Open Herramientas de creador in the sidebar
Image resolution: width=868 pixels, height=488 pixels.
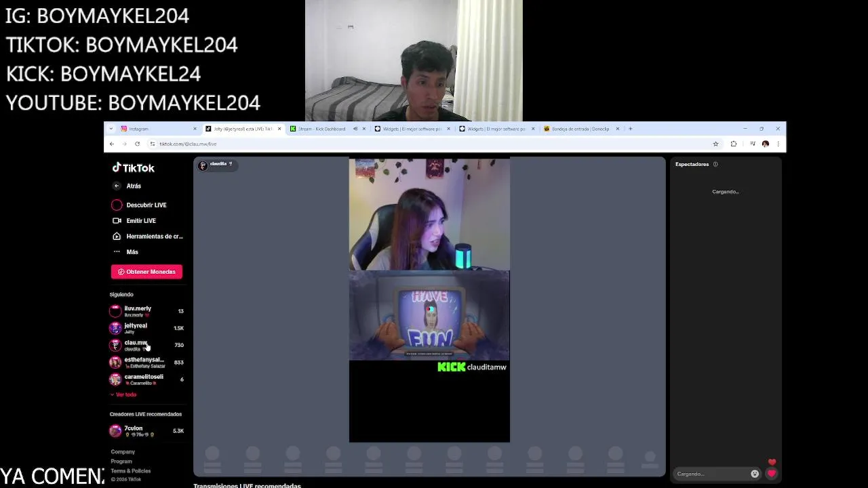click(x=148, y=237)
